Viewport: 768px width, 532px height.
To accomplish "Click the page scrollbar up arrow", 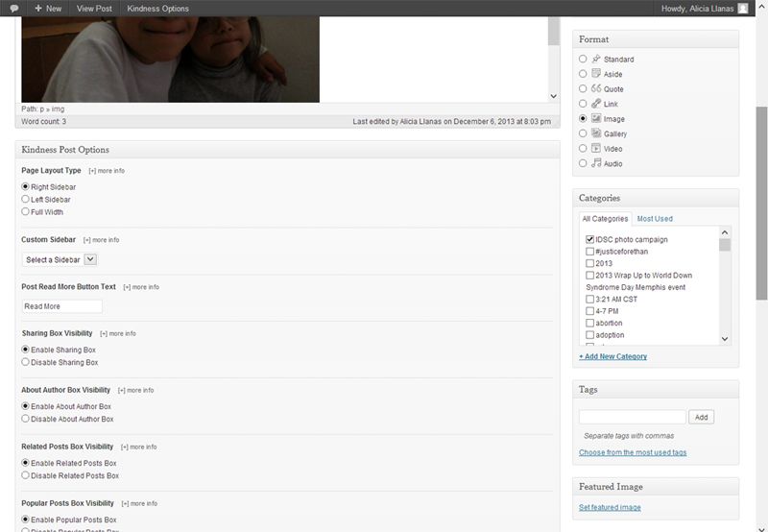I will click(762, 6).
